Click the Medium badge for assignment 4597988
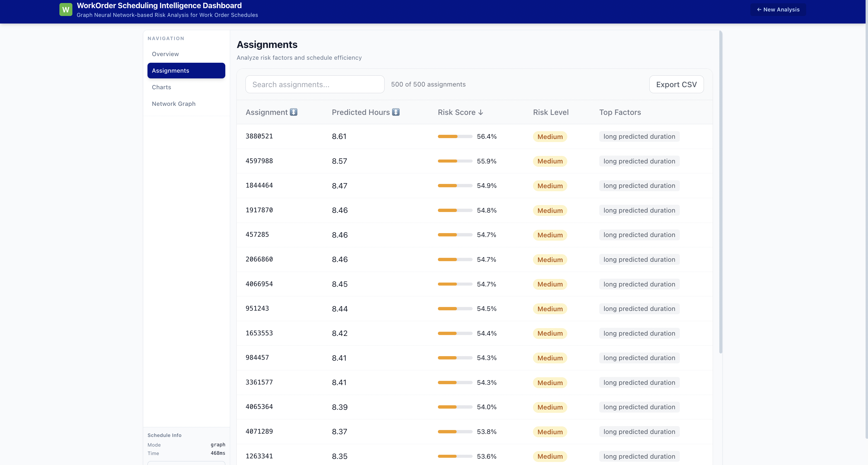Screen dimensions: 868x465 coord(550,161)
